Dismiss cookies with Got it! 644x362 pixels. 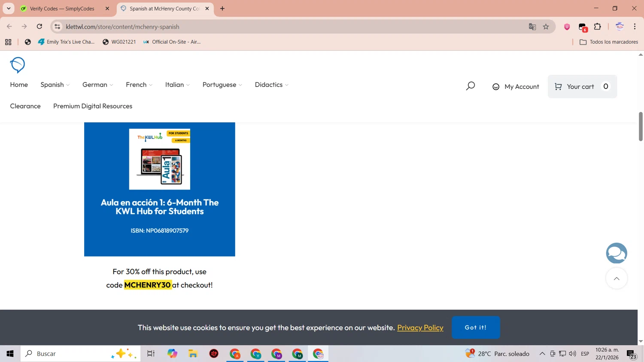tap(476, 327)
